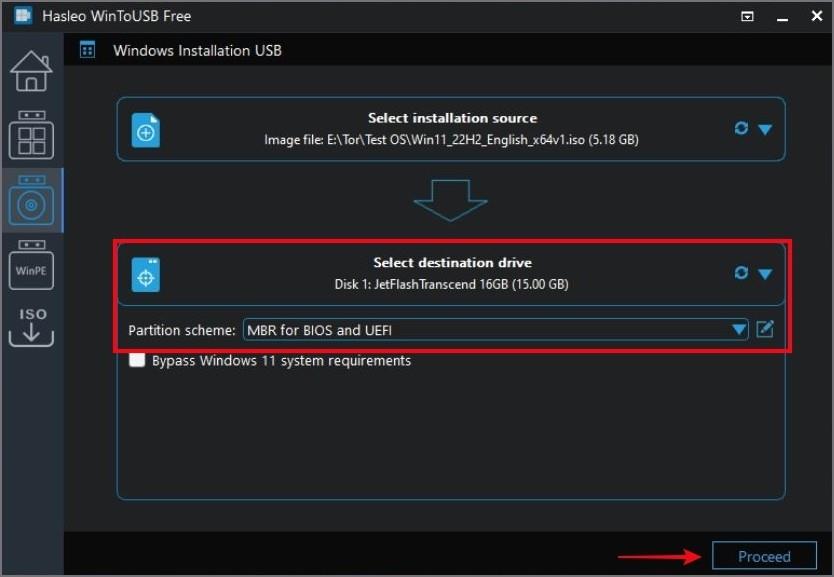Open the Home page from the sidebar

(x=31, y=71)
